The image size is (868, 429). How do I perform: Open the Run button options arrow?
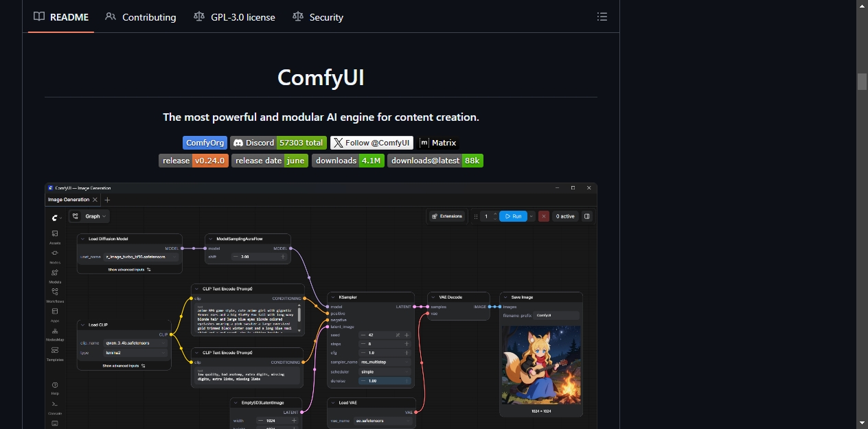point(532,216)
